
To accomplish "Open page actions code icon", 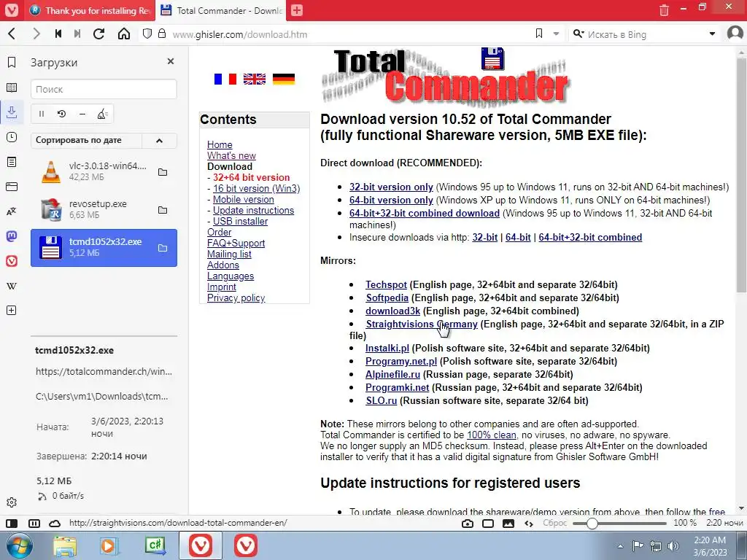I will pos(529,524).
